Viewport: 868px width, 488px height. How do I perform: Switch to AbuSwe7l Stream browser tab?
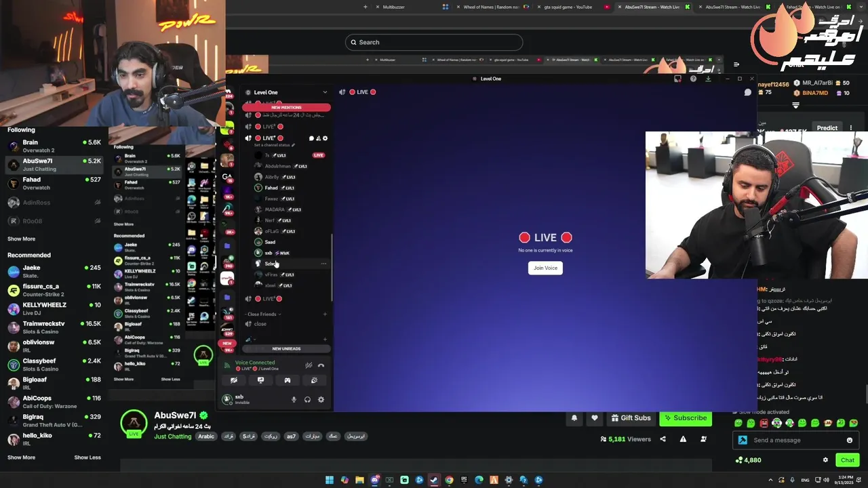pyautogui.click(x=652, y=7)
